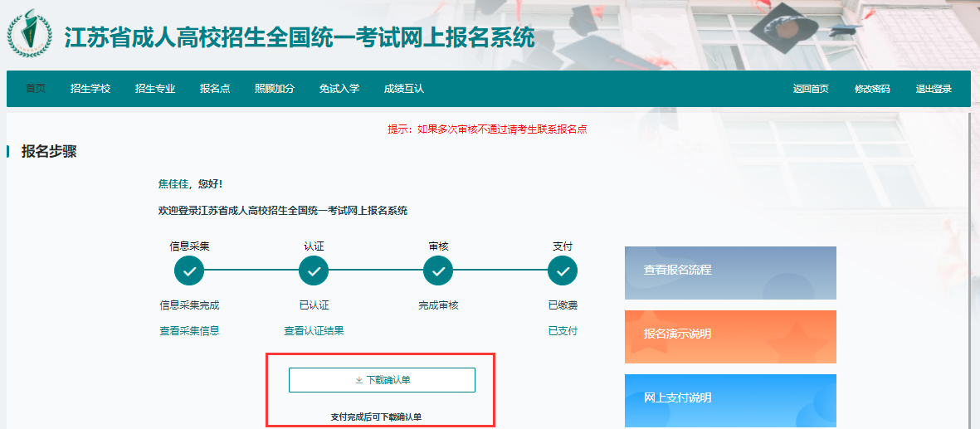The width and height of the screenshot is (980, 429).
Task: Go to 招生专业 in navigation bar
Action: click(155, 89)
